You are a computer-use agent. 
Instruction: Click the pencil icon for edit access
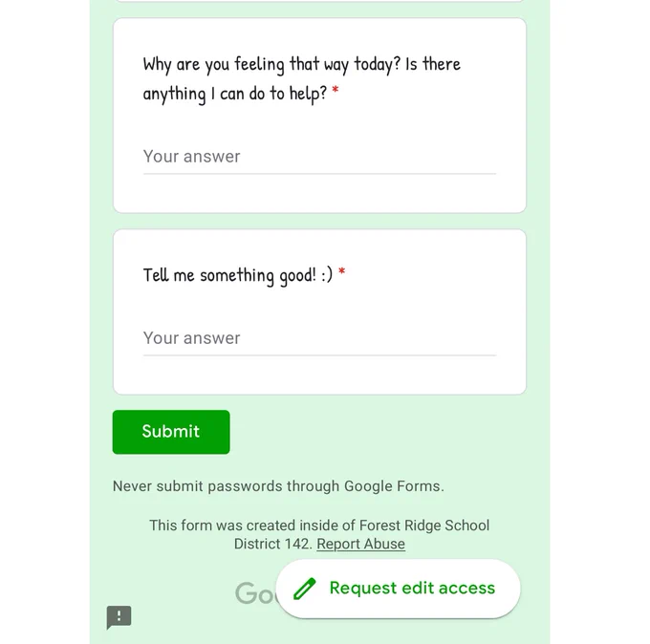(x=305, y=589)
